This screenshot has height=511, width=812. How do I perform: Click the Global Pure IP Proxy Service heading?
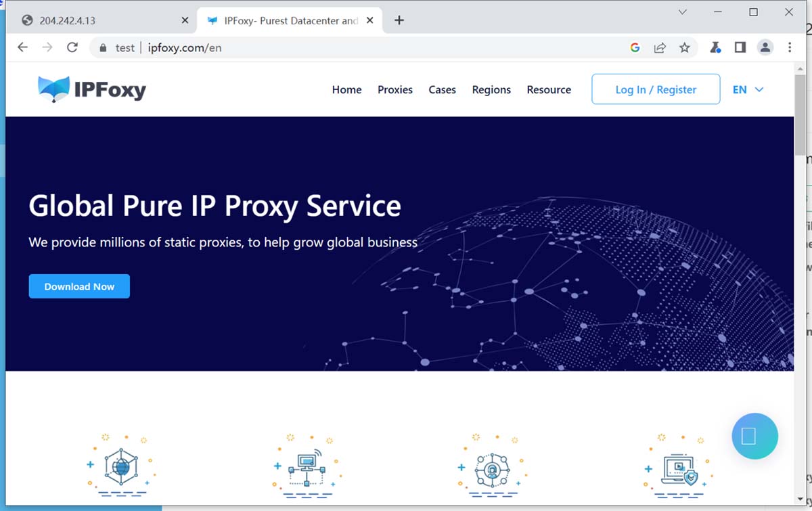pyautogui.click(x=215, y=206)
